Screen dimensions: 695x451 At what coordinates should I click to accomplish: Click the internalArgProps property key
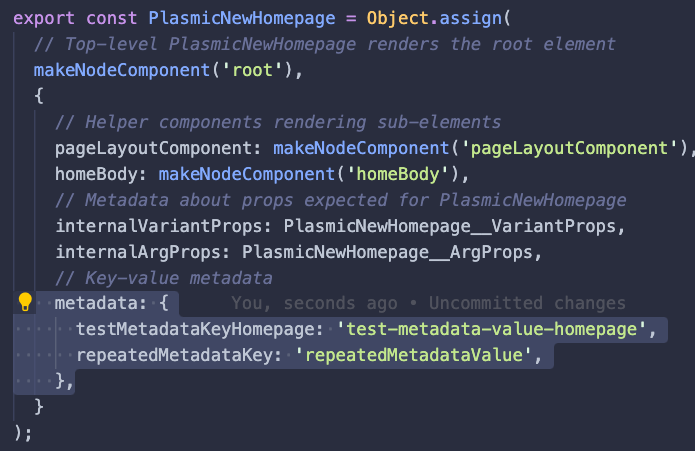click(x=144, y=251)
